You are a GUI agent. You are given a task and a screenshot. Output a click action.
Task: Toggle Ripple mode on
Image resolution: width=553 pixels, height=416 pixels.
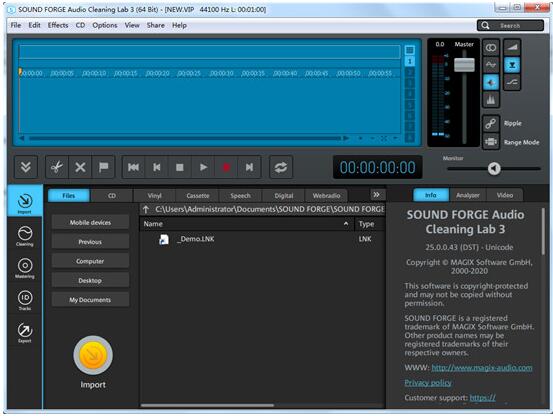coord(491,123)
